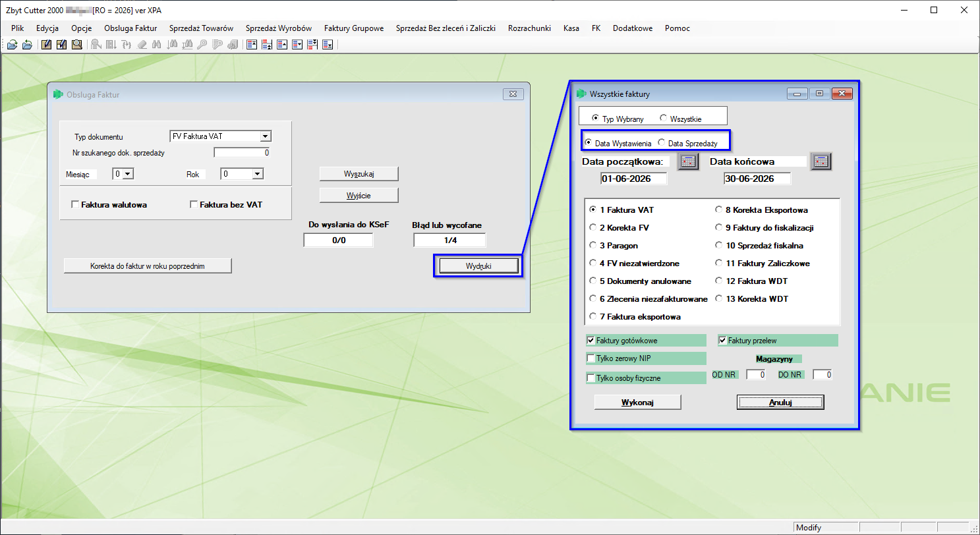Click the folder toolbar icon with left-pointing arrow
This screenshot has width=980, height=535.
click(x=27, y=45)
